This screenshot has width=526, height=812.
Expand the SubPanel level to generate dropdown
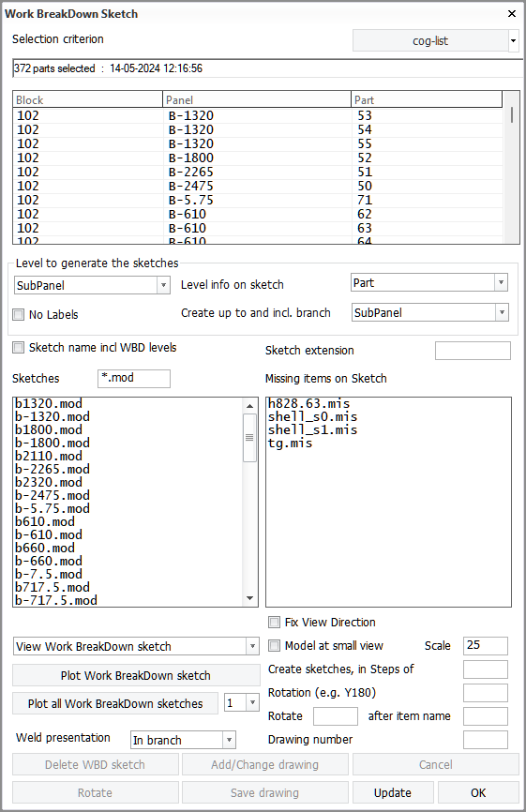pyautogui.click(x=163, y=285)
